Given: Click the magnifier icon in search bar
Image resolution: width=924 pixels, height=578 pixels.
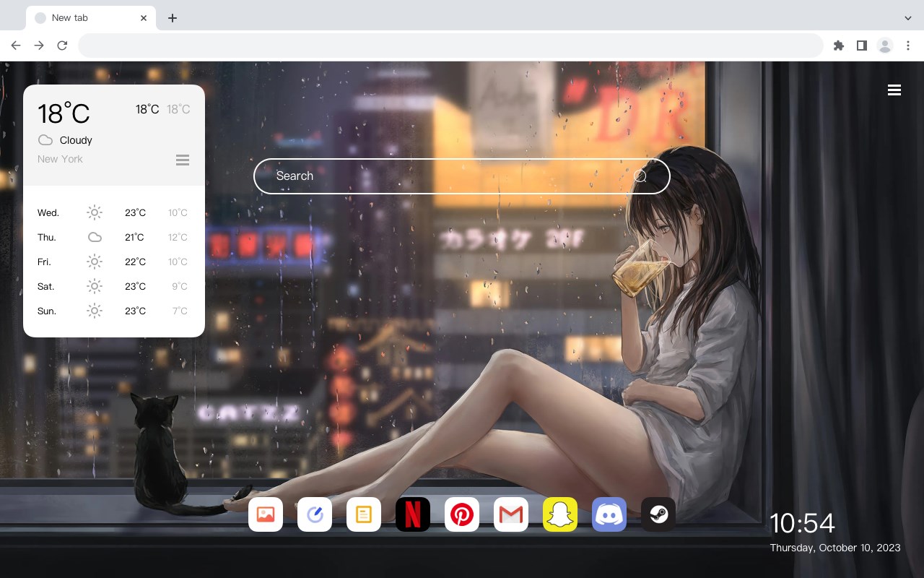Looking at the screenshot, I should tap(640, 176).
